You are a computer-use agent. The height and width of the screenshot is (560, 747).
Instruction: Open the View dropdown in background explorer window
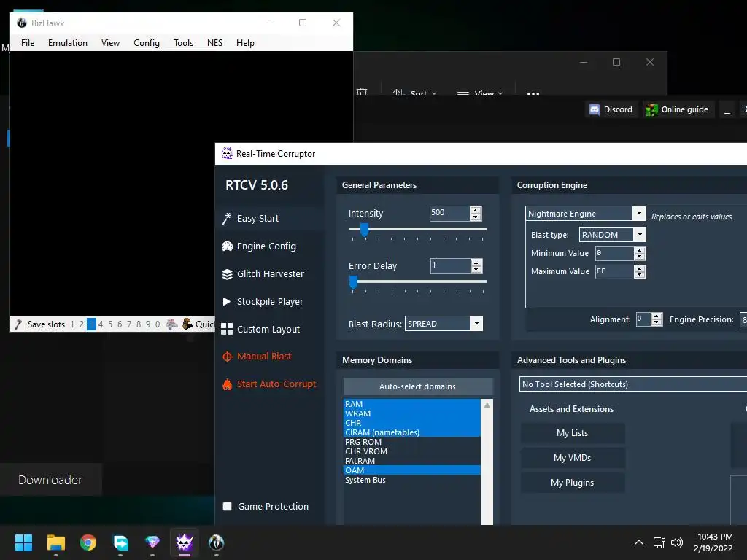480,92
